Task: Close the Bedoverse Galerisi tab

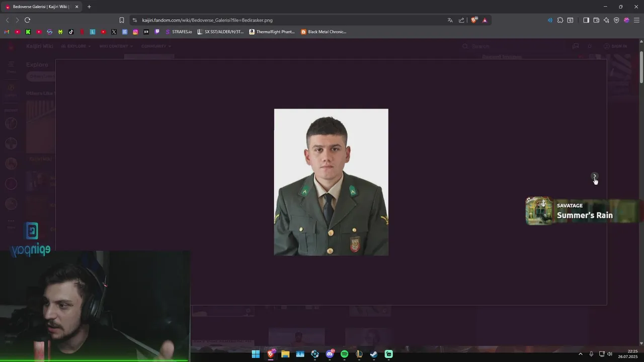Action: pos(76,7)
